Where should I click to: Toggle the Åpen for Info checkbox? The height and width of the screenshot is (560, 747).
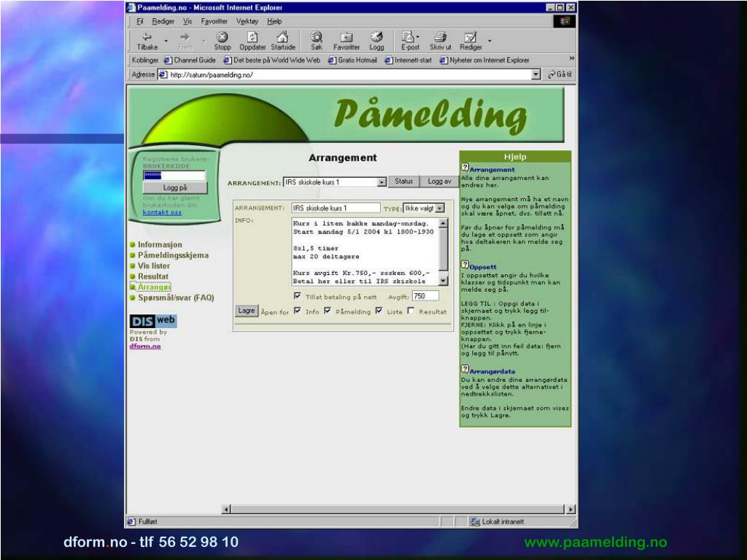pyautogui.click(x=298, y=311)
